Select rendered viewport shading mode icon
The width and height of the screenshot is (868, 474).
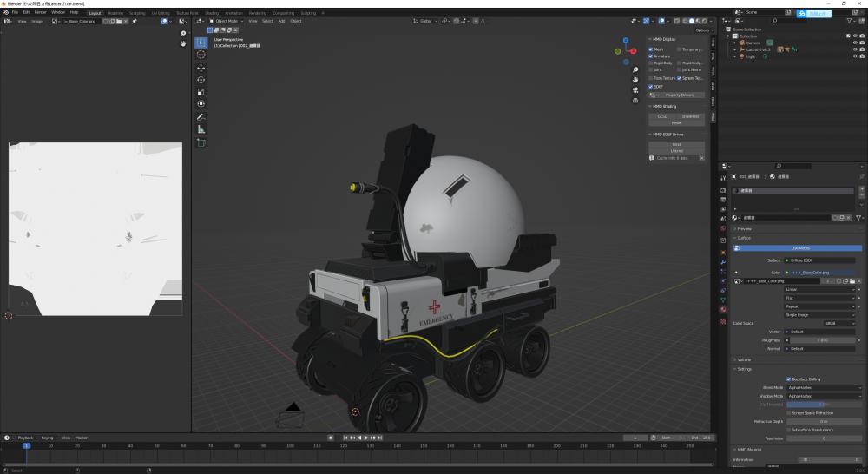pyautogui.click(x=705, y=21)
